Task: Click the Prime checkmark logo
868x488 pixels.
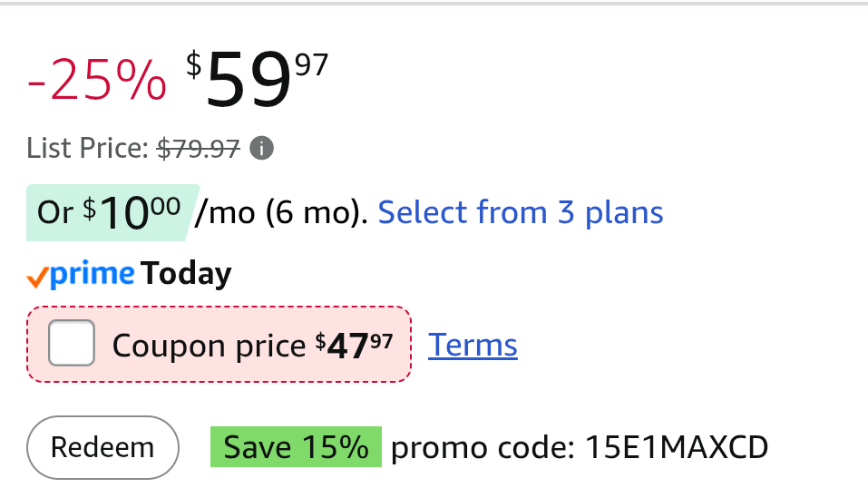Action: point(37,275)
